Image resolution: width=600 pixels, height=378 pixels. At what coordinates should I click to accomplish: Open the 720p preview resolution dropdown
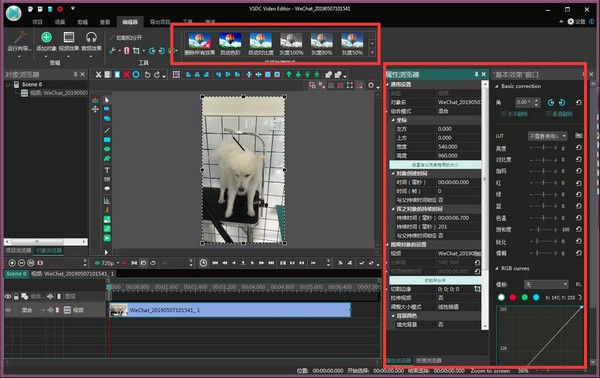tap(108, 263)
